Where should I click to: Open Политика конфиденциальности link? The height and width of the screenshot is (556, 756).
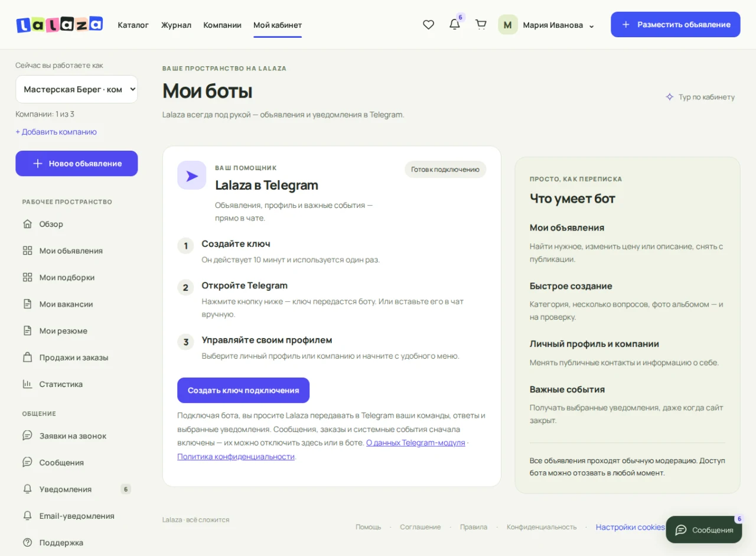click(x=236, y=457)
